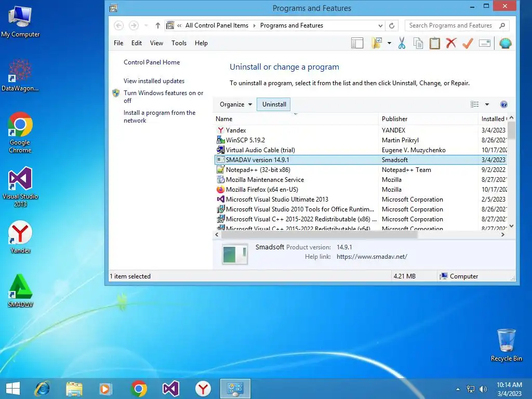The width and height of the screenshot is (532, 399).
Task: Open Visual Studio 2013 desktop shortcut
Action: pos(20,187)
